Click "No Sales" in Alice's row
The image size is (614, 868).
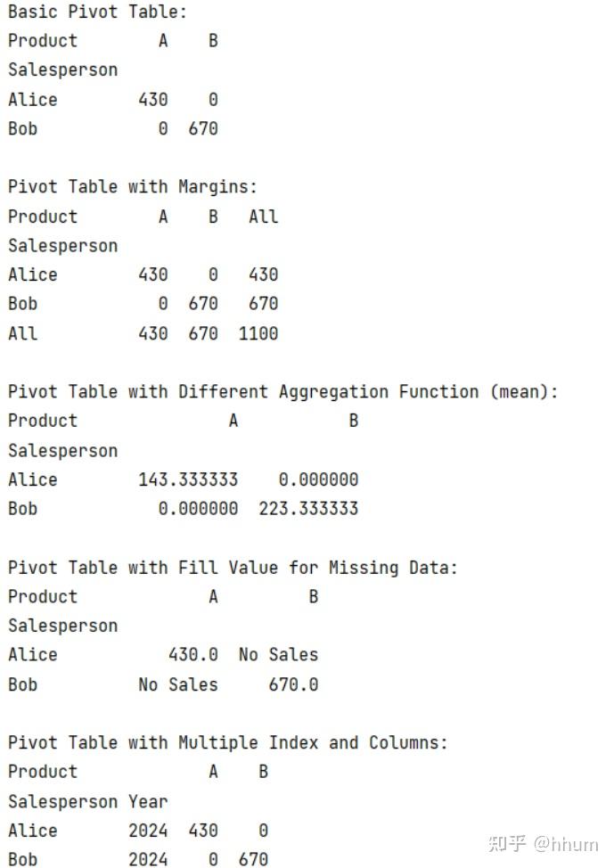point(278,655)
